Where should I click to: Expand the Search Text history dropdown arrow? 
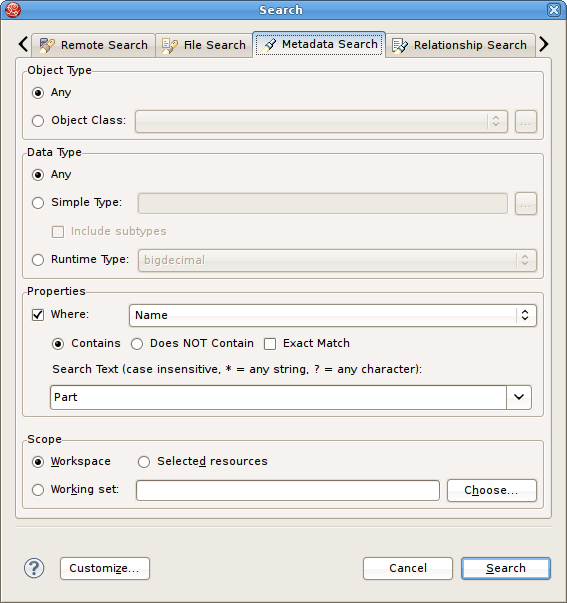pyautogui.click(x=519, y=397)
